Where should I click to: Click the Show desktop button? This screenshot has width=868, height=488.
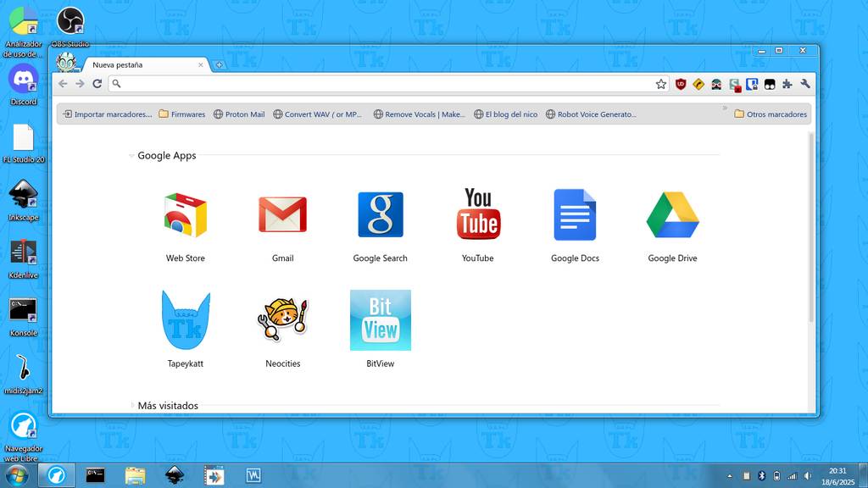pos(864,476)
